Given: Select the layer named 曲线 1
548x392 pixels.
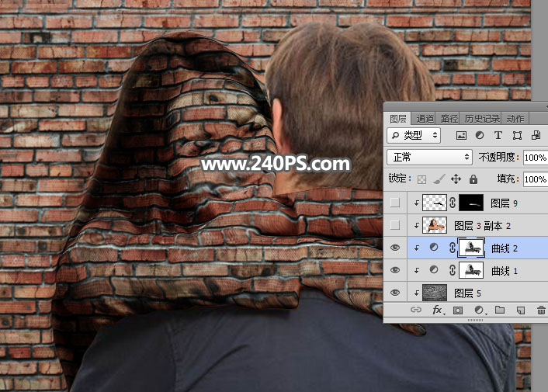Looking at the screenshot, I should click(x=504, y=271).
